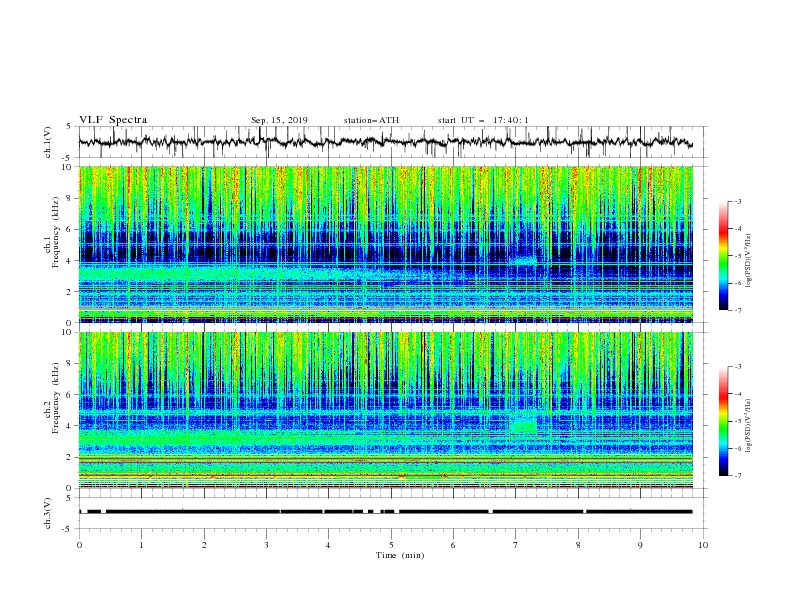
Task: Click the black ch.3 signal bar
Action: coord(385,512)
